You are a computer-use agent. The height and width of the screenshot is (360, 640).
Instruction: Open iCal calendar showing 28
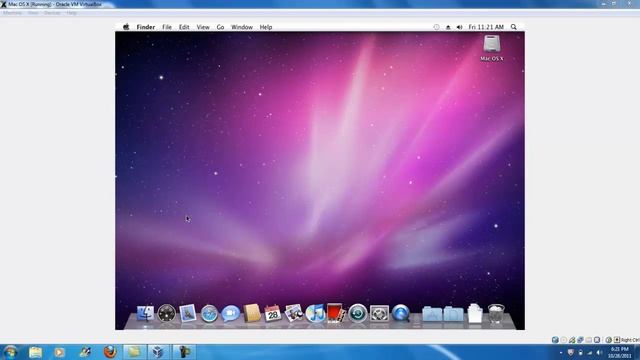pyautogui.click(x=273, y=313)
